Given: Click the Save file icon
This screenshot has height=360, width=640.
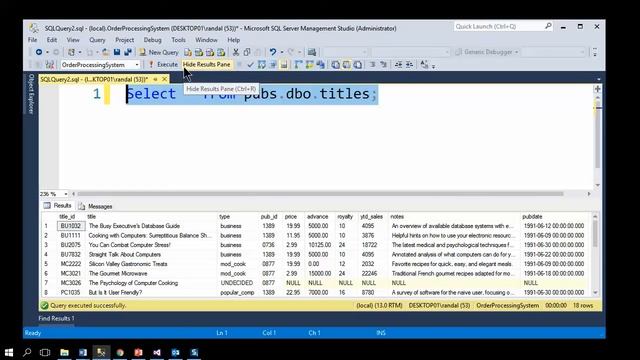Looking at the screenshot, I should click(x=117, y=52).
